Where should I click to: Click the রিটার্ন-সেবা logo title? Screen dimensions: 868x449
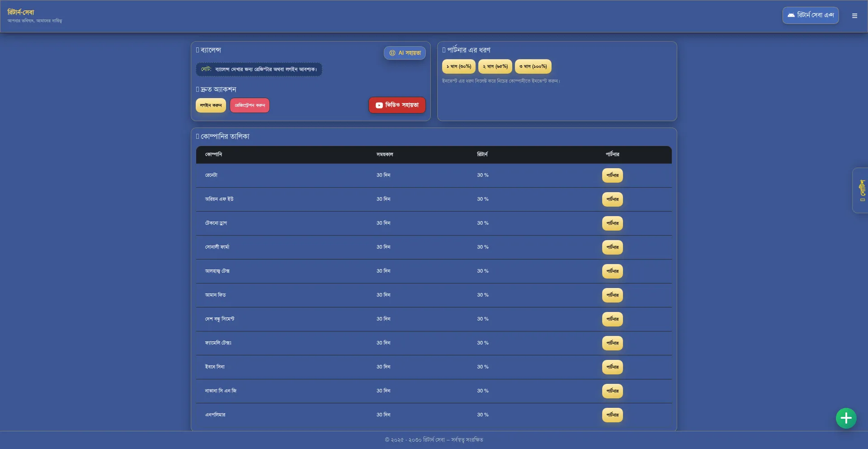click(21, 12)
